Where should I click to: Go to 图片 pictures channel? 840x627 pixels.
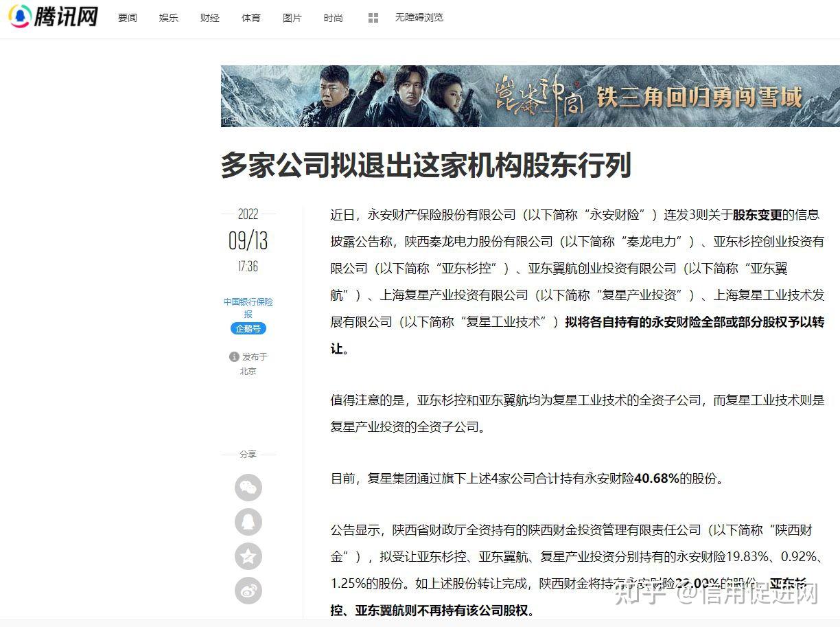292,18
